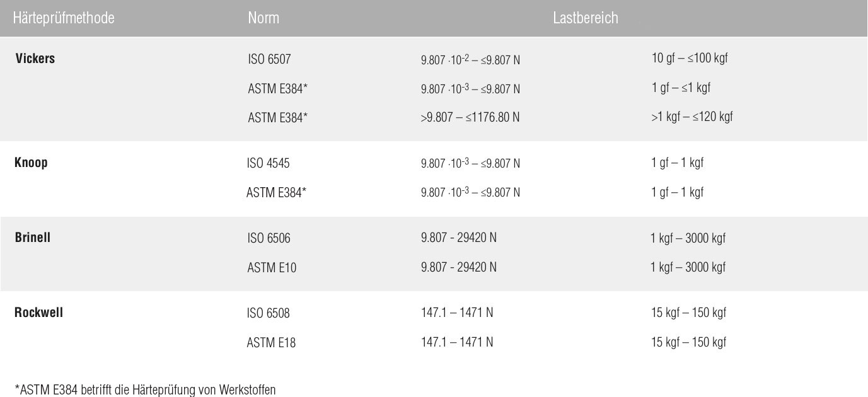Click the Rockwell method name
The image size is (868, 397).
(x=39, y=312)
